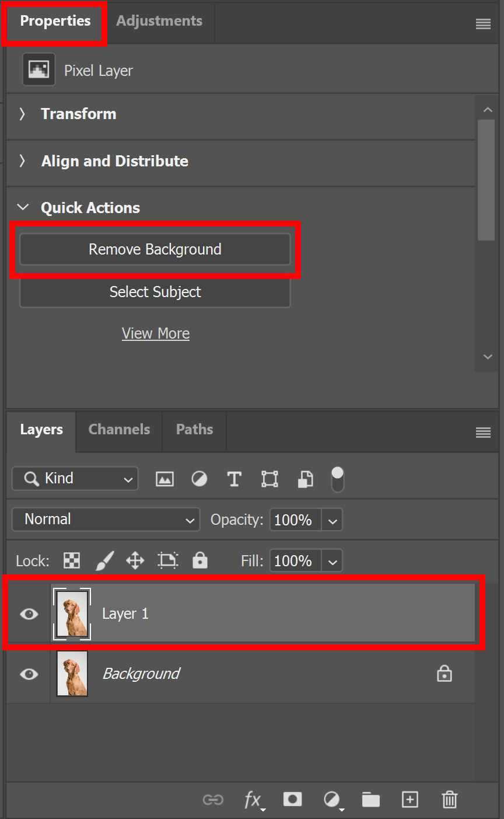Create a new layer group
504x819 pixels.
[371, 800]
